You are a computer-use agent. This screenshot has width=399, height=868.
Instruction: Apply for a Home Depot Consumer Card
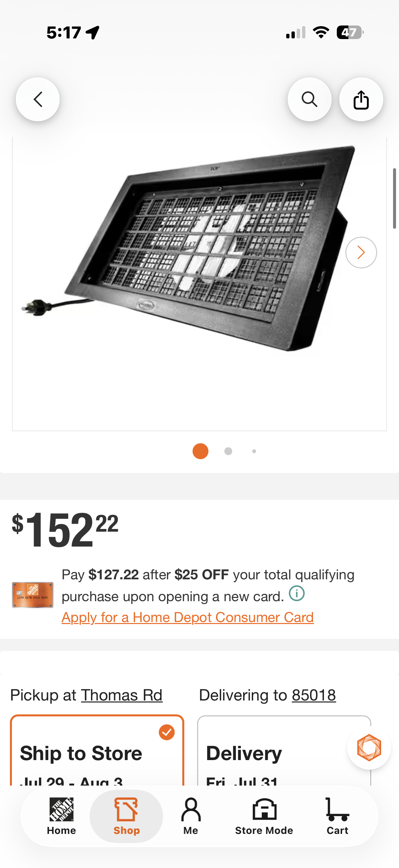[188, 617]
